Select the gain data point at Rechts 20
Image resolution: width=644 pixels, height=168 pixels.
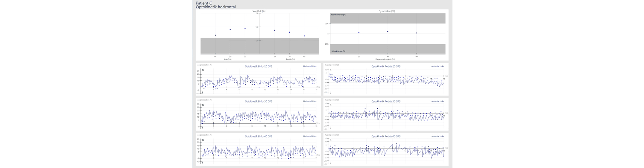pos(275,30)
